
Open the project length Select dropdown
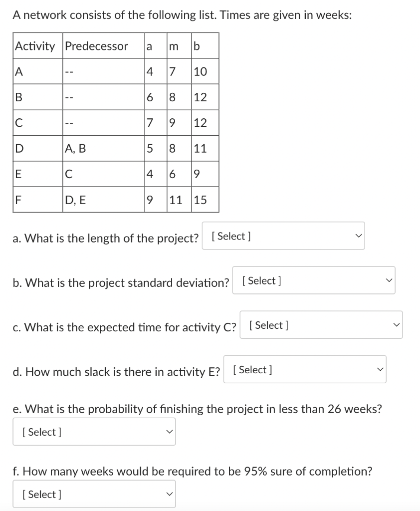(x=283, y=236)
